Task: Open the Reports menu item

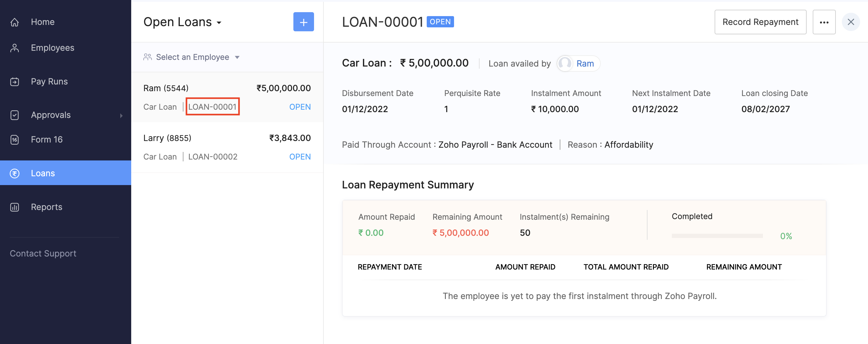Action: click(46, 207)
